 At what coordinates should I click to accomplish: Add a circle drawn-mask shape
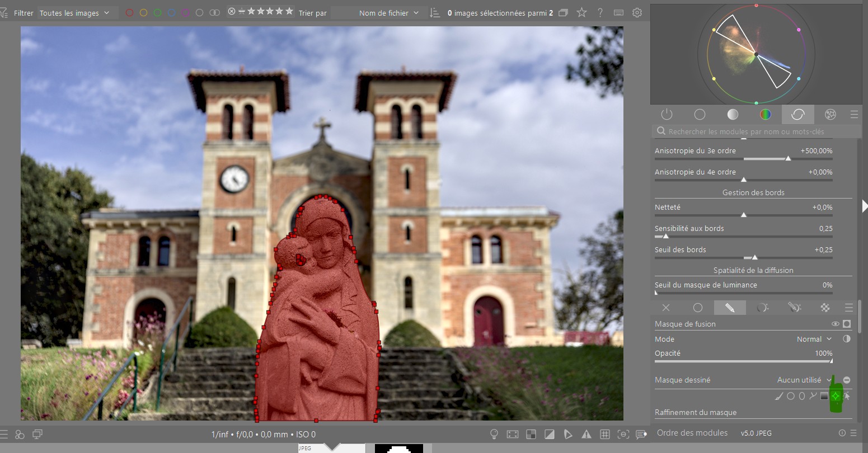[791, 396]
